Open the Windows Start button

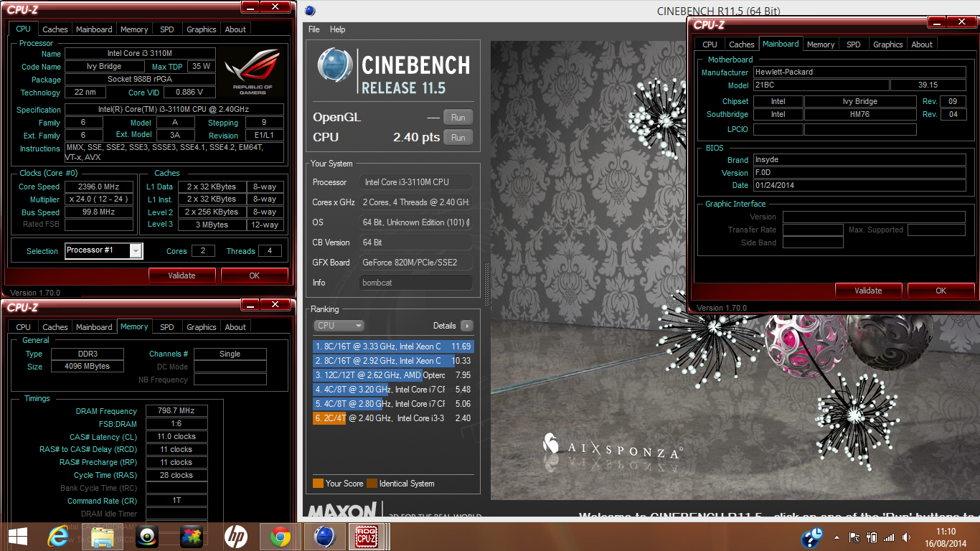(17, 537)
